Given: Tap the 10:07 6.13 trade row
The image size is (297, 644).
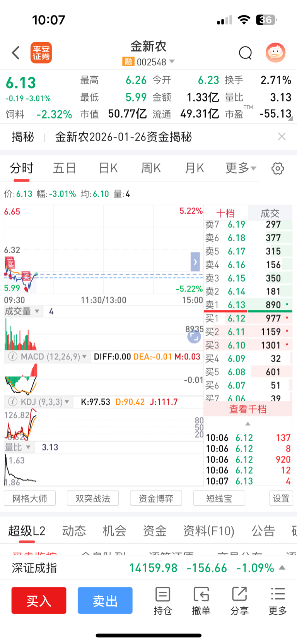Looking at the screenshot, I should pyautogui.click(x=248, y=481).
